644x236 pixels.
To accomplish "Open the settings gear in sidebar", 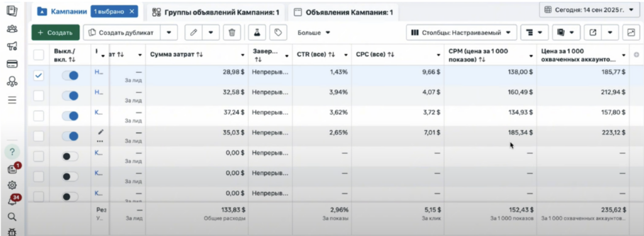I will point(12,185).
